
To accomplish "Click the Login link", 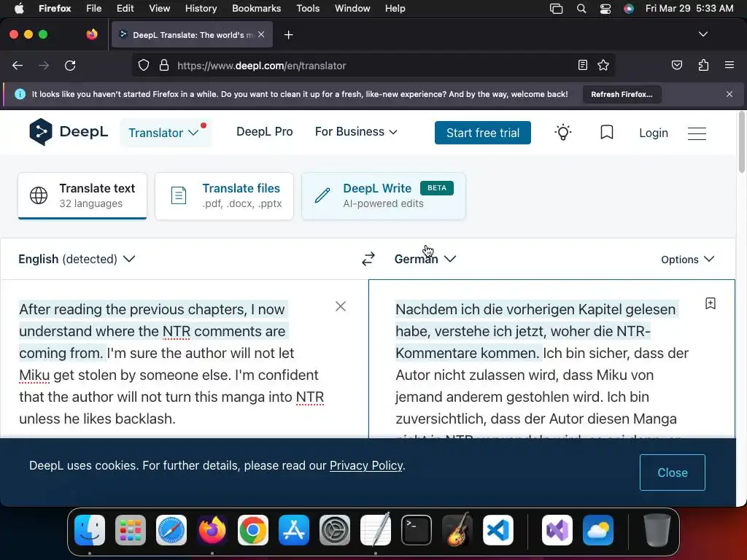I will [x=653, y=133].
